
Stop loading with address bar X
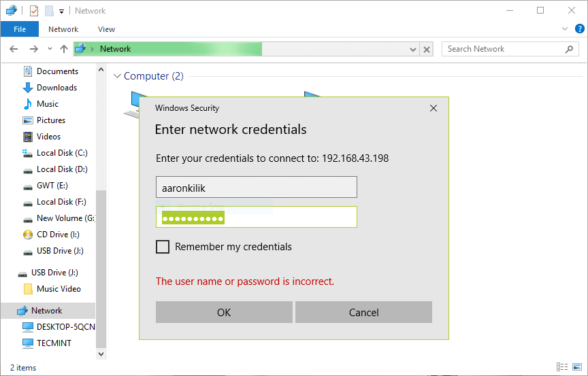click(427, 50)
